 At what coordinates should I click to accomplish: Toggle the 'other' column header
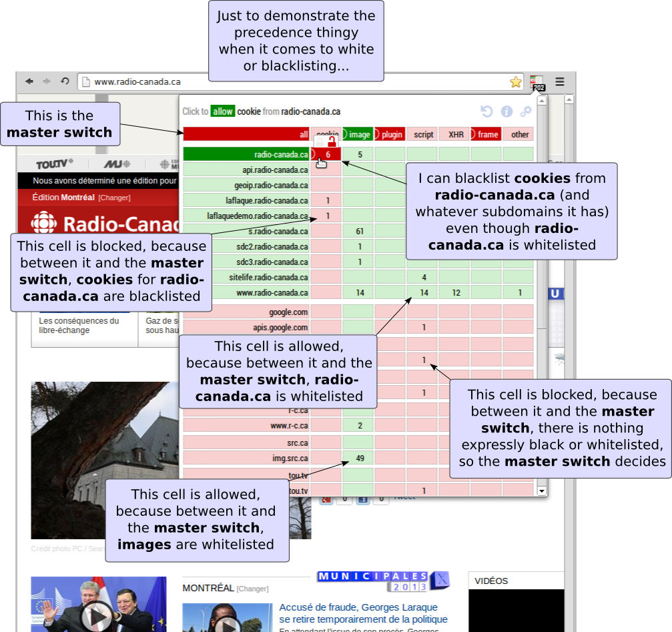(518, 134)
